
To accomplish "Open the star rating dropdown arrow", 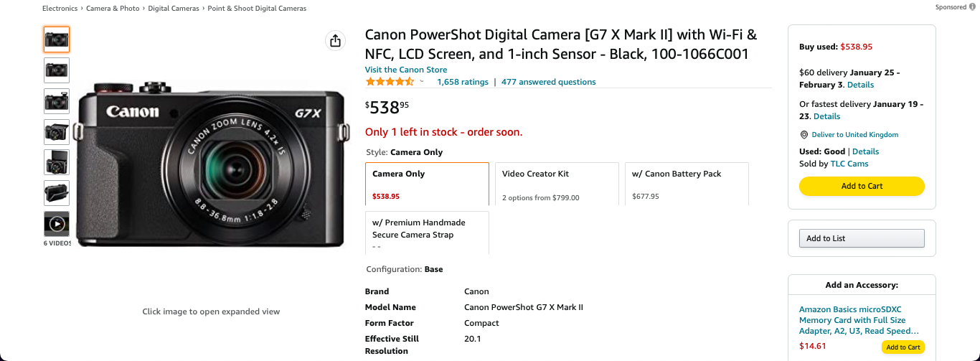I will tap(422, 82).
